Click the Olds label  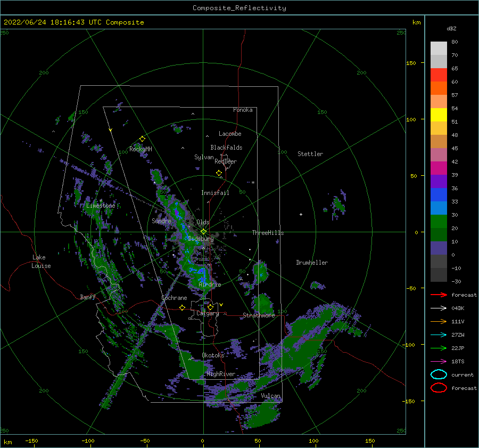click(203, 222)
